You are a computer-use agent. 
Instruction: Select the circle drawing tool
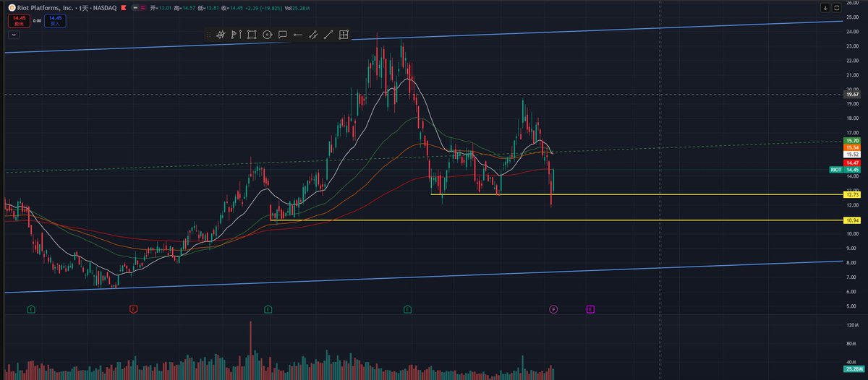pos(267,34)
